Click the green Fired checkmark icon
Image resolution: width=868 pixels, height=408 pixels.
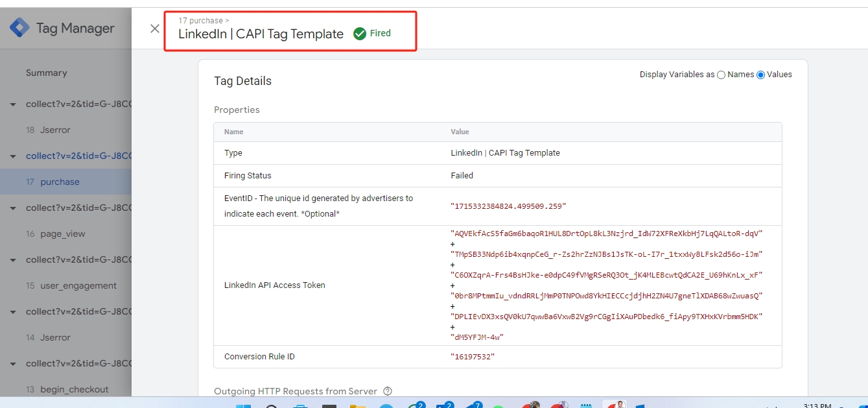tap(360, 34)
